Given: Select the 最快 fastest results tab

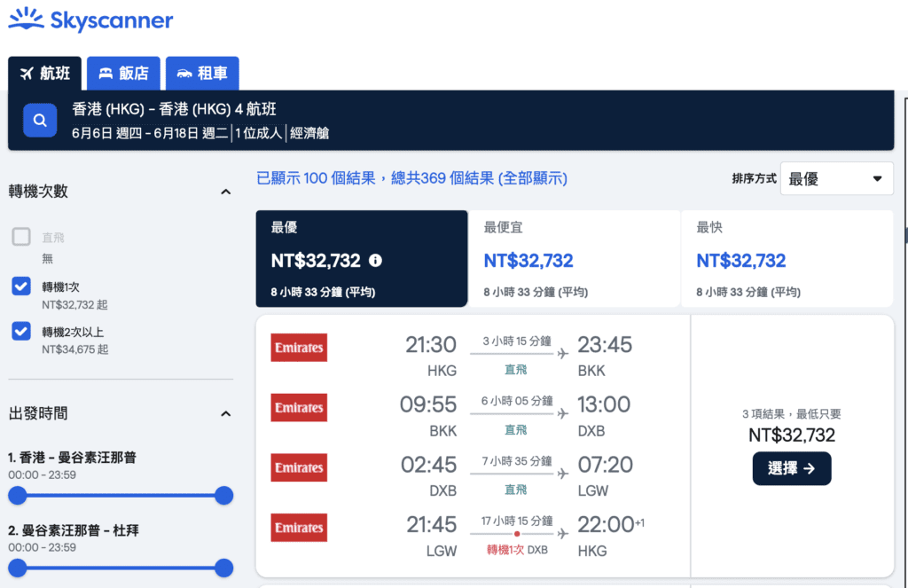Looking at the screenshot, I should point(787,258).
